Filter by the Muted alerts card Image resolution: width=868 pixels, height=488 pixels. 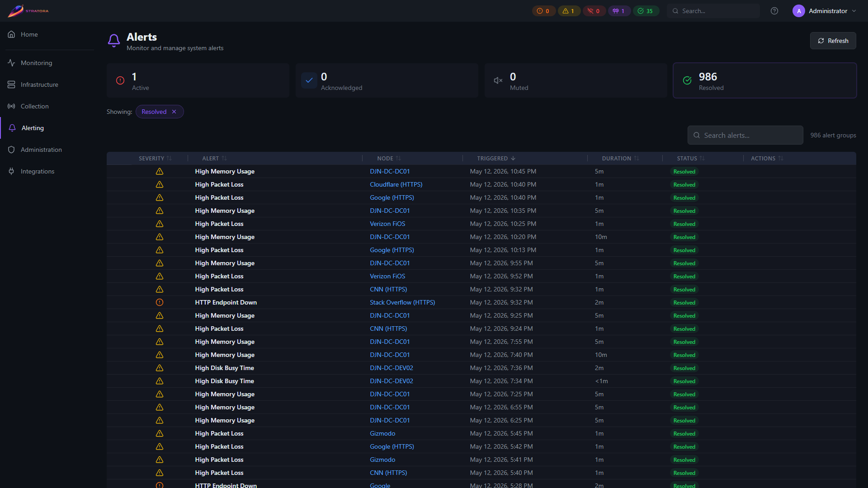click(576, 80)
